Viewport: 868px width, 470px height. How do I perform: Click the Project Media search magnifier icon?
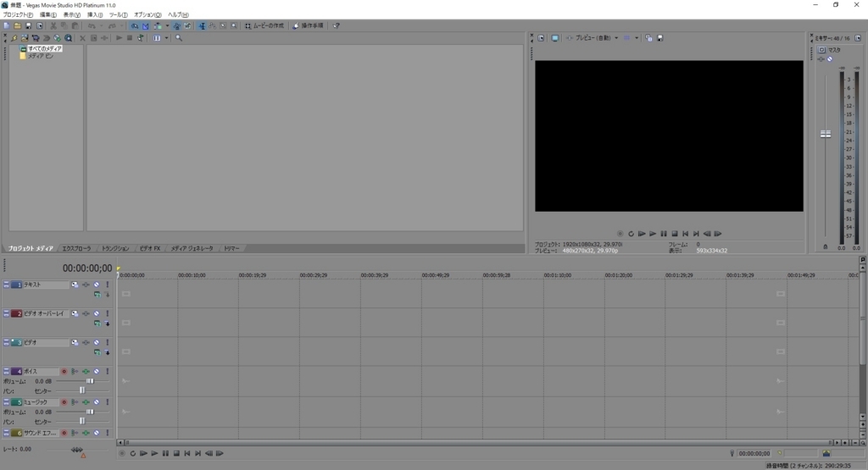(179, 38)
